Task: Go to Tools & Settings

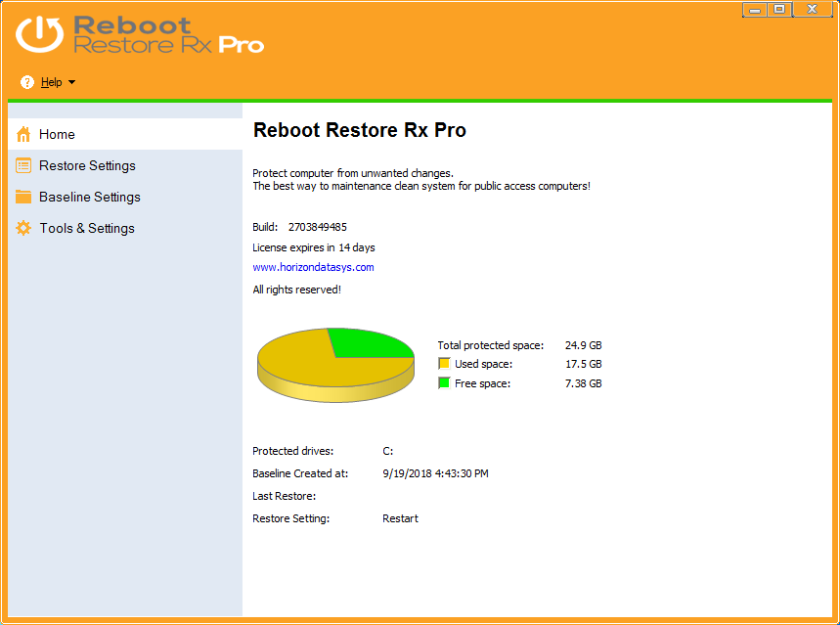Action: point(125,228)
